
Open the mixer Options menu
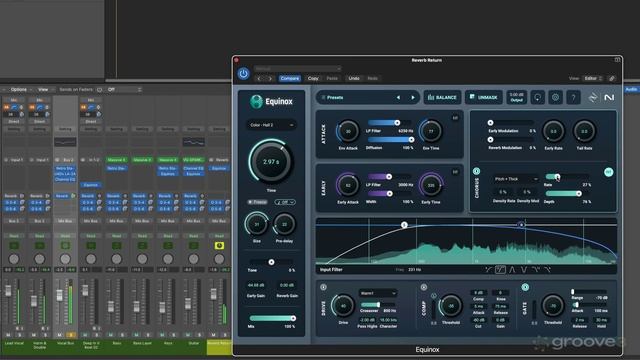[19, 89]
